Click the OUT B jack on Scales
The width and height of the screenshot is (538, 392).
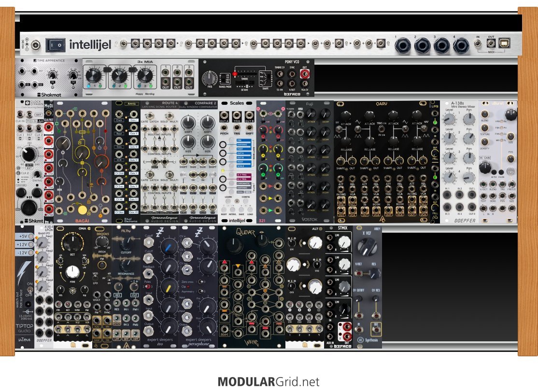click(x=250, y=115)
